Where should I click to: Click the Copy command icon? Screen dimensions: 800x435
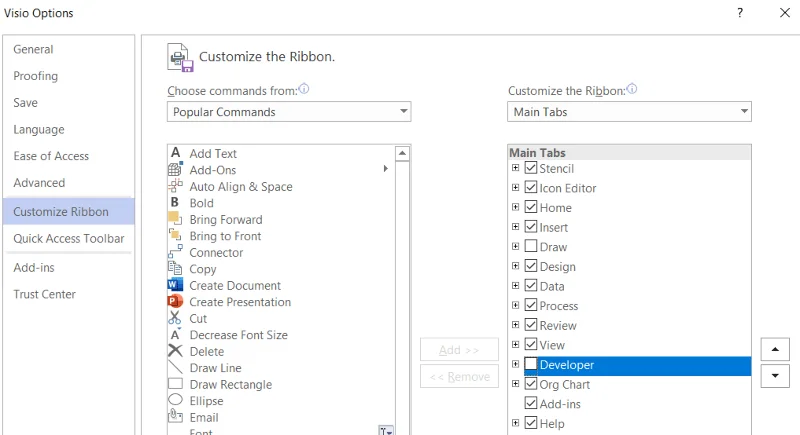pos(175,268)
